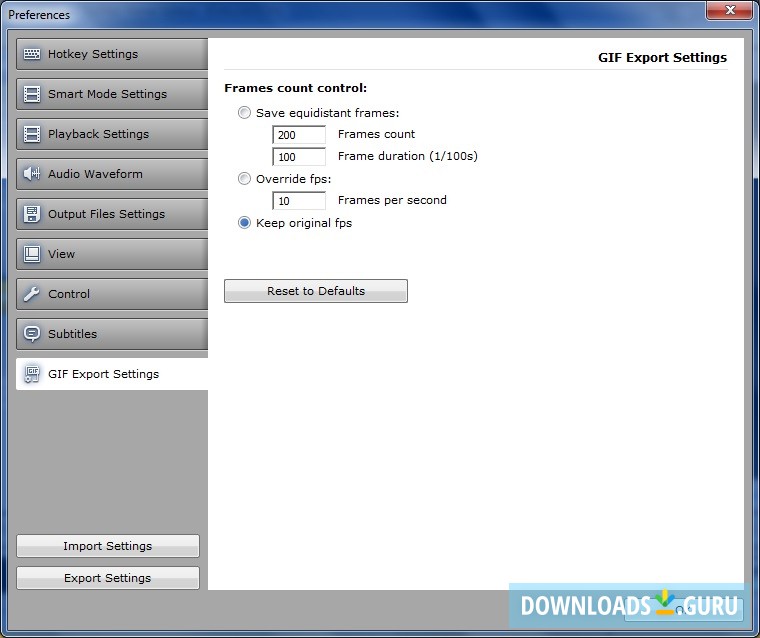760x638 pixels.
Task: Click the floppy disk icon for Output Files Settings
Action: pos(32,214)
